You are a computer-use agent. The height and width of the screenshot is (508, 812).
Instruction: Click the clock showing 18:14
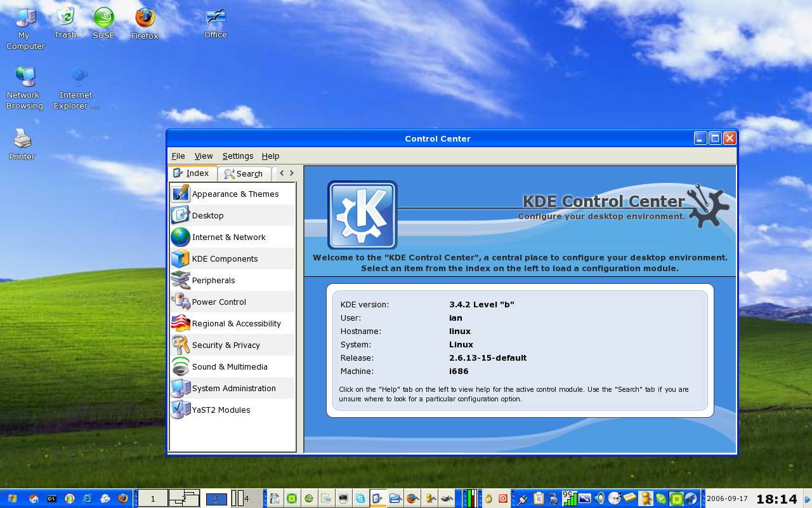[776, 499]
